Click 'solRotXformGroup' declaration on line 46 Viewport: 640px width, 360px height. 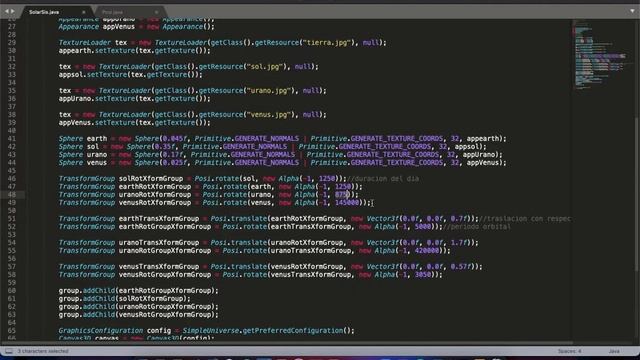(x=151, y=178)
